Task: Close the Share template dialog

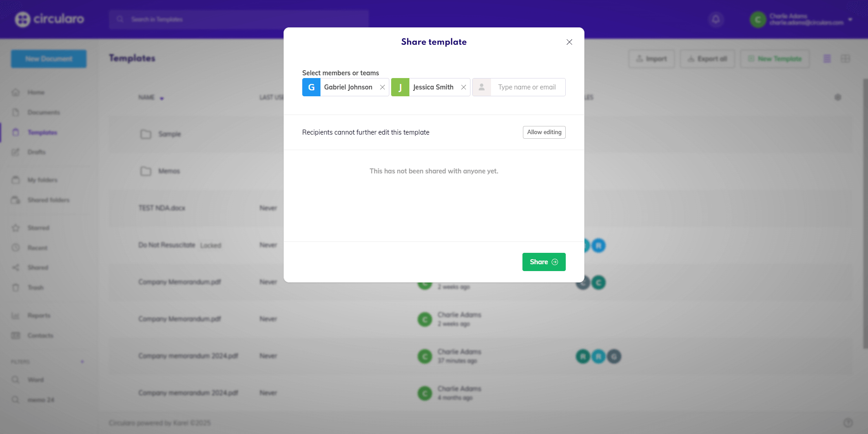Action: (x=569, y=42)
